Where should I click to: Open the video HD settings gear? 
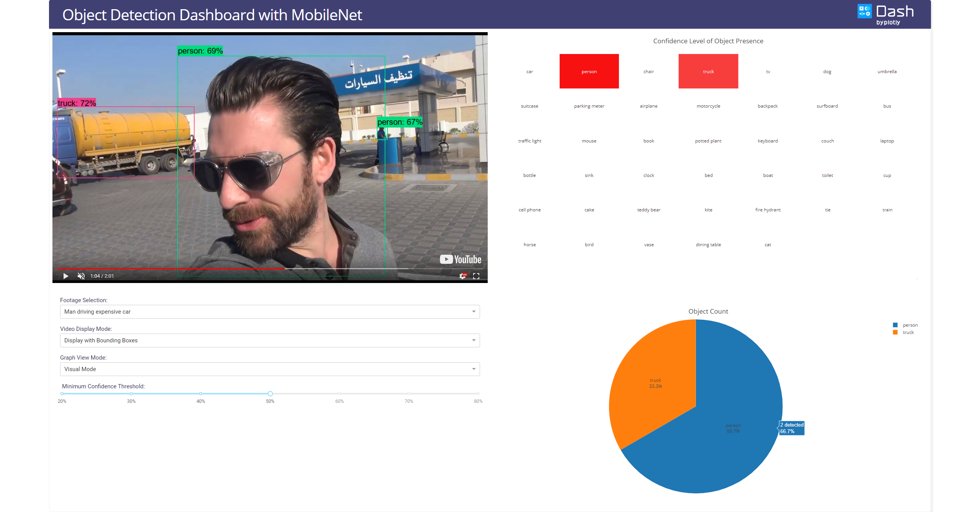tap(463, 276)
